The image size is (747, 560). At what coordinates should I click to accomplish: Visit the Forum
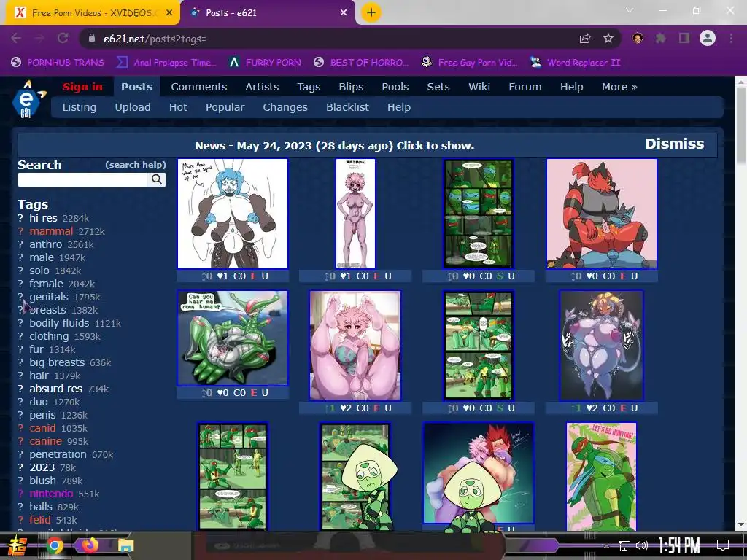pos(525,87)
